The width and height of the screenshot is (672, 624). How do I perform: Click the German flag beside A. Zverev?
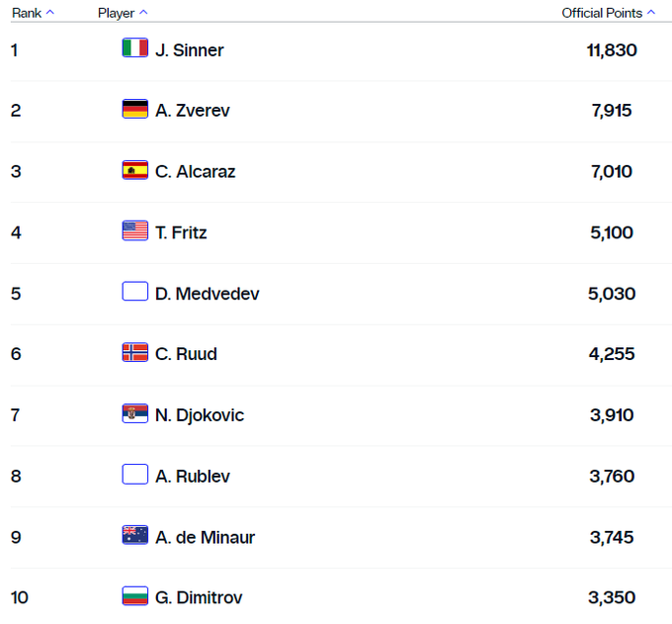135,110
